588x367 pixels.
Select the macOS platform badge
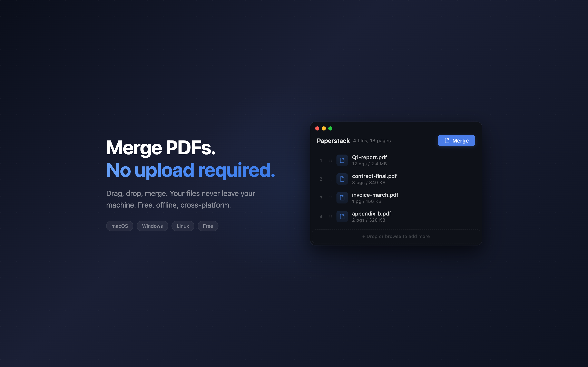click(120, 226)
